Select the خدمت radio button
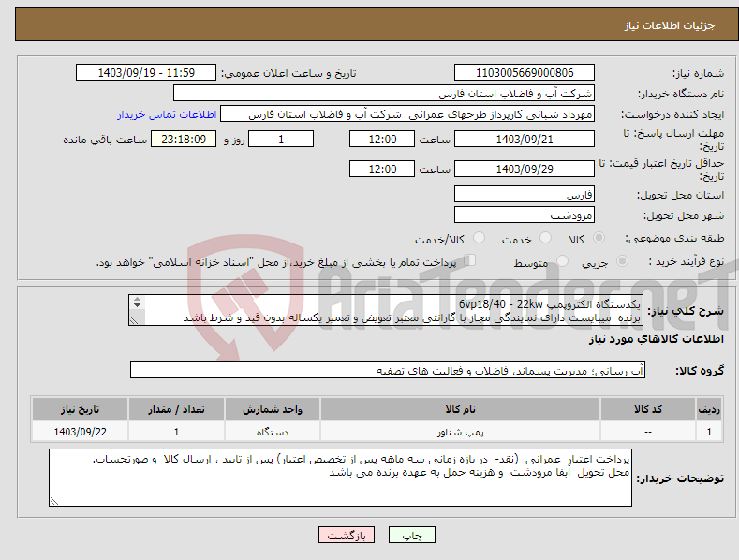 tap(545, 238)
